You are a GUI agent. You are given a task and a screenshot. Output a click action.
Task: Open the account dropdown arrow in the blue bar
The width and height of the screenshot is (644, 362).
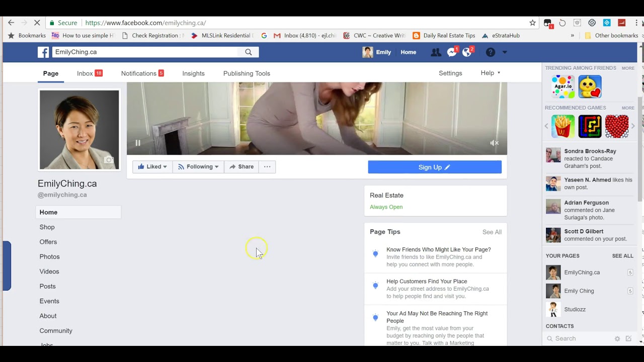(x=505, y=52)
